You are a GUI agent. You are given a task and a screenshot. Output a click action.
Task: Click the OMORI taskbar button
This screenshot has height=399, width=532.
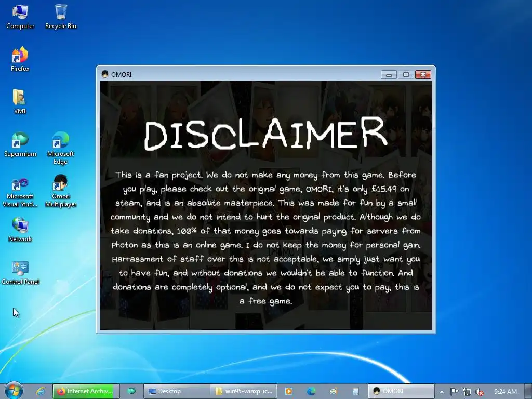[x=401, y=391]
